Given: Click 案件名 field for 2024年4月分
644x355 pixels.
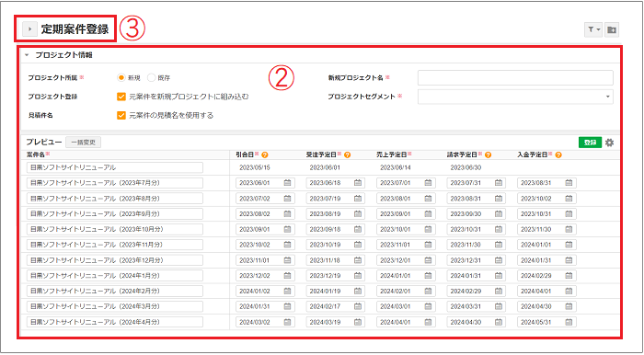Looking at the screenshot, I should point(115,322).
